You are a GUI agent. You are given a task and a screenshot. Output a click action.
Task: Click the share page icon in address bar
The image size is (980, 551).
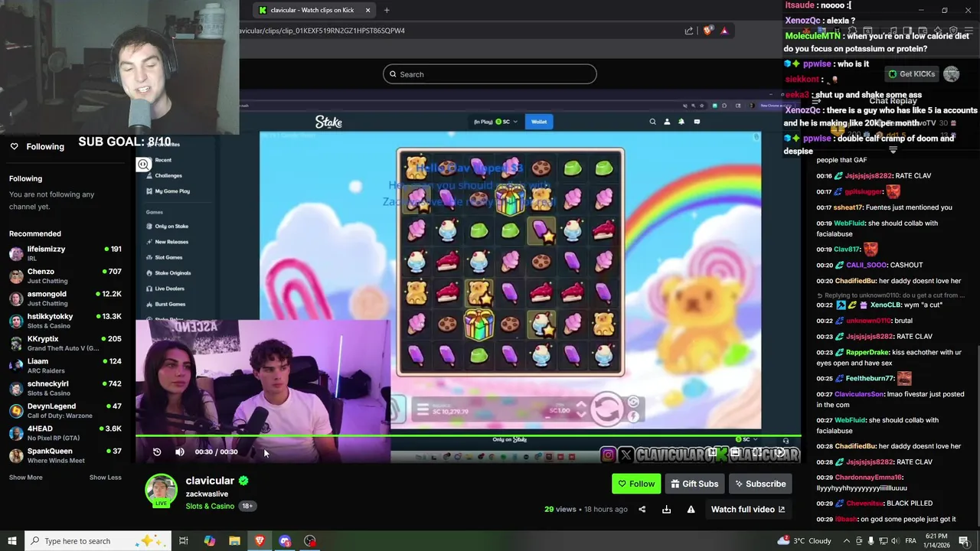click(689, 31)
